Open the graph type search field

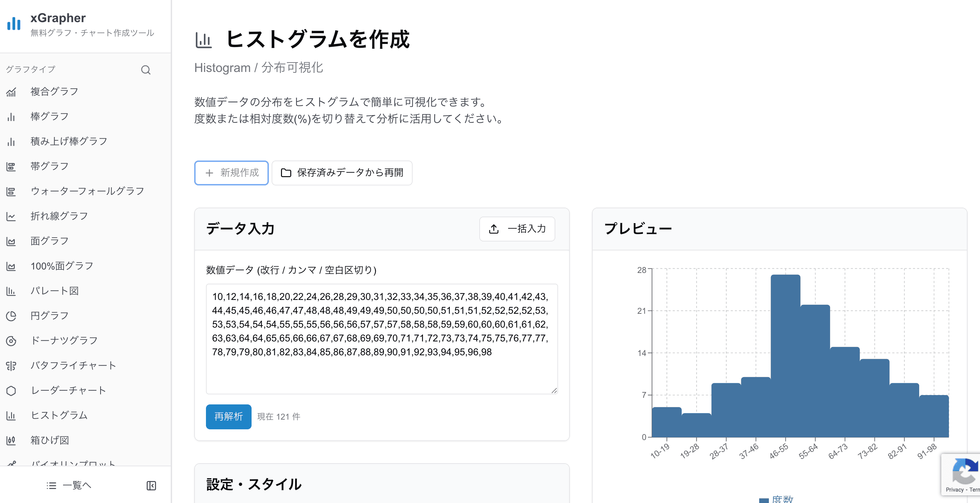[x=146, y=70]
